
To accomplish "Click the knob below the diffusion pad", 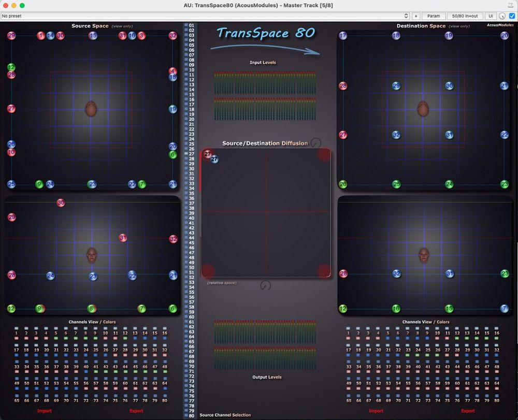I will click(266, 285).
